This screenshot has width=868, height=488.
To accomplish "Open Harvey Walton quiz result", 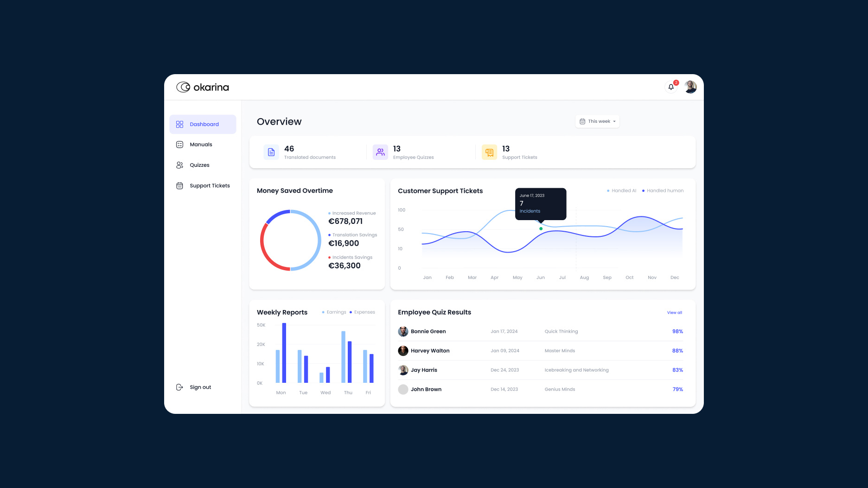I will click(x=430, y=351).
